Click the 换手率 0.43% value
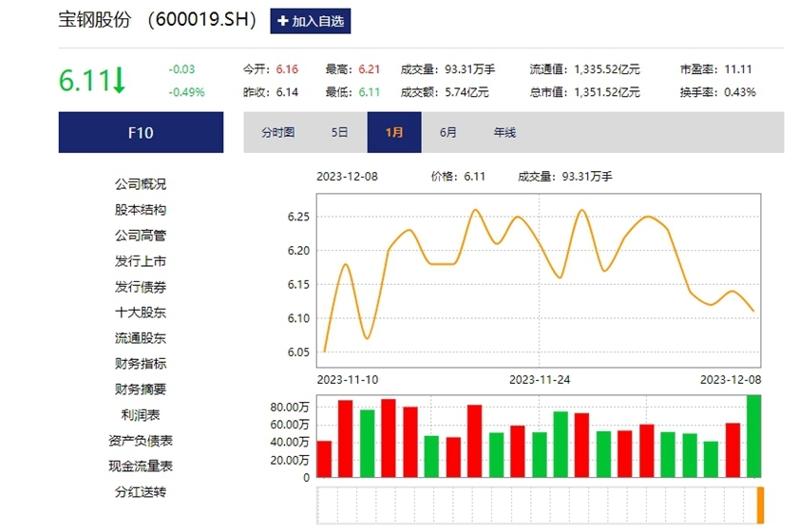 740,92
